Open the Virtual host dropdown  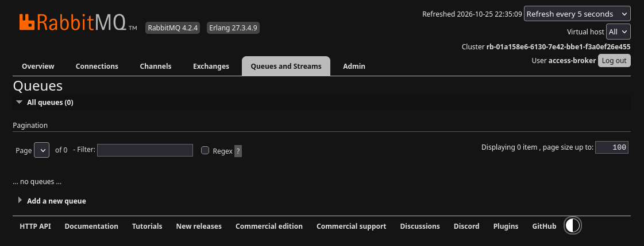[618, 32]
